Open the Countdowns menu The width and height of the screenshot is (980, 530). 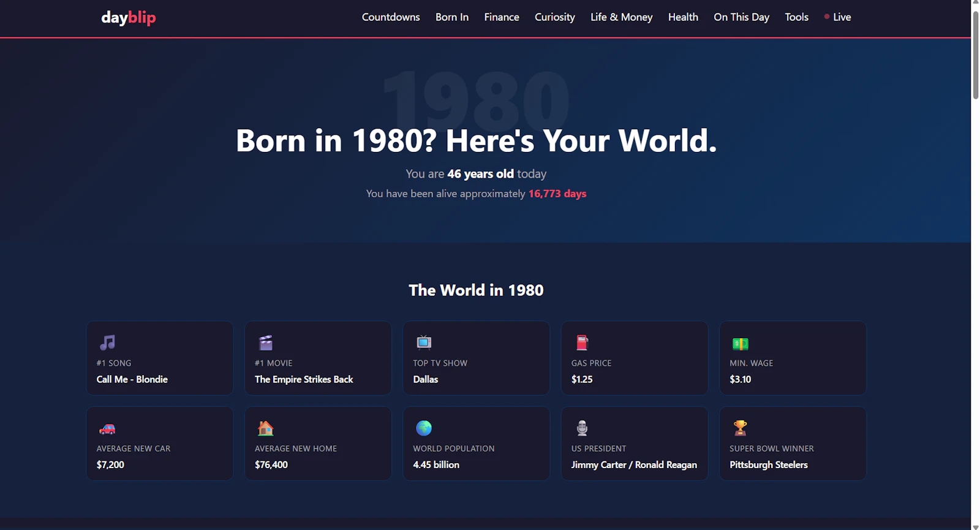(x=391, y=17)
